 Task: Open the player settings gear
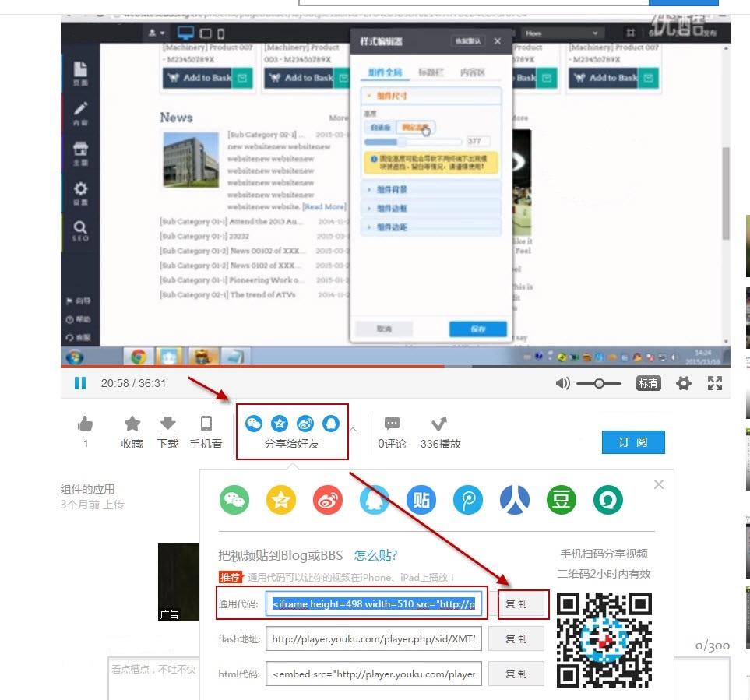coord(684,383)
